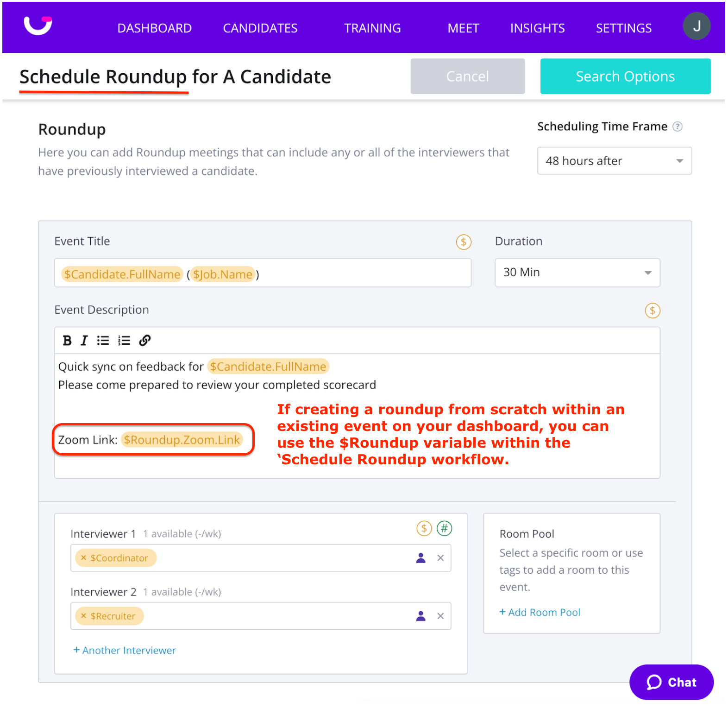Insert a bulleted list in description
This screenshot has width=728, height=709.
pos(103,341)
